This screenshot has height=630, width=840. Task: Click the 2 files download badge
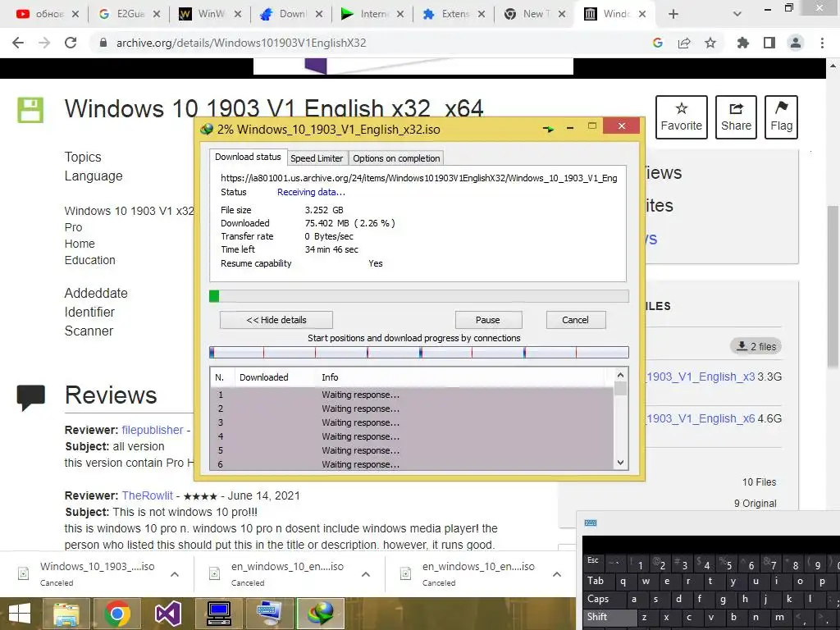(756, 347)
